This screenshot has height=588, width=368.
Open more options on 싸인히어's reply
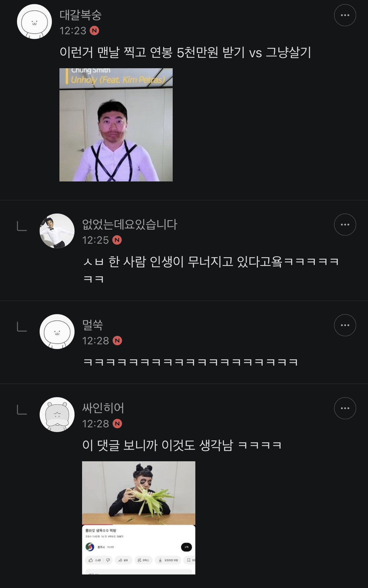(345, 408)
